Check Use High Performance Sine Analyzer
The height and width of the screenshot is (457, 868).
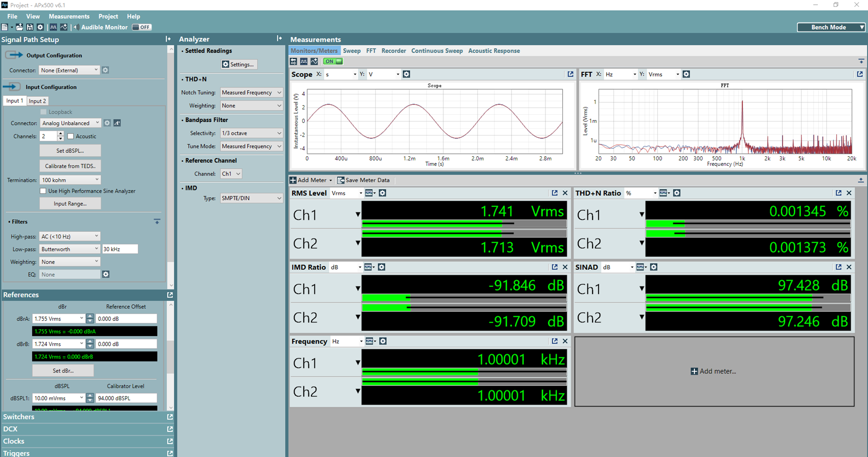pos(43,191)
